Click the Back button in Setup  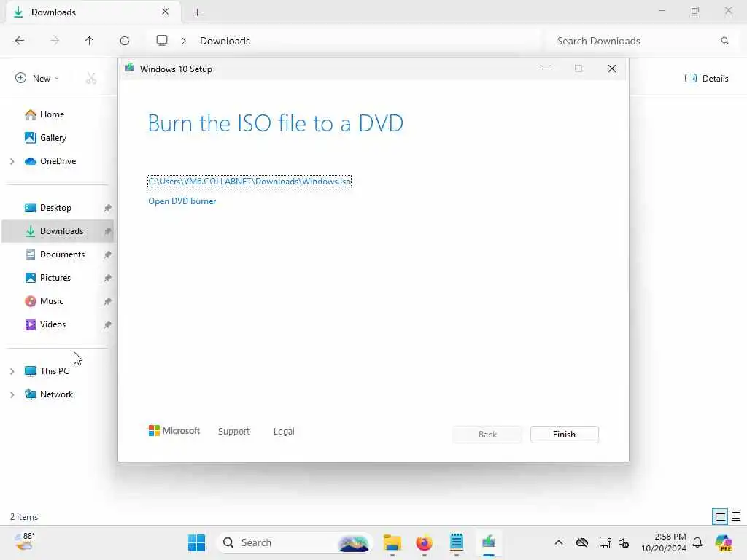487,435
